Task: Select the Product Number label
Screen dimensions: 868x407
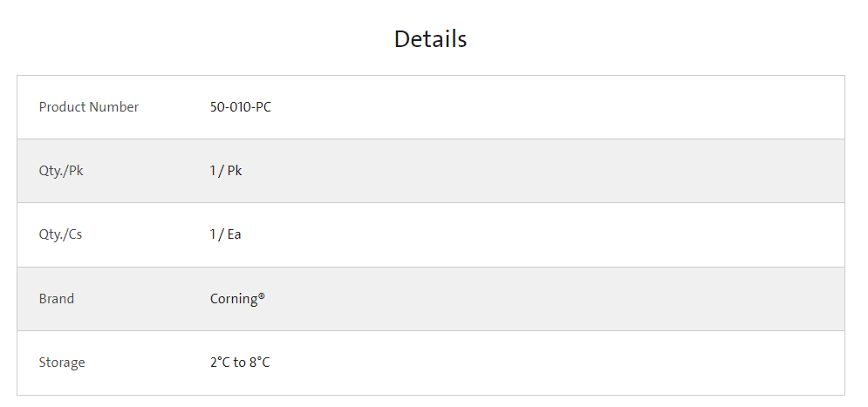Action: click(x=89, y=106)
